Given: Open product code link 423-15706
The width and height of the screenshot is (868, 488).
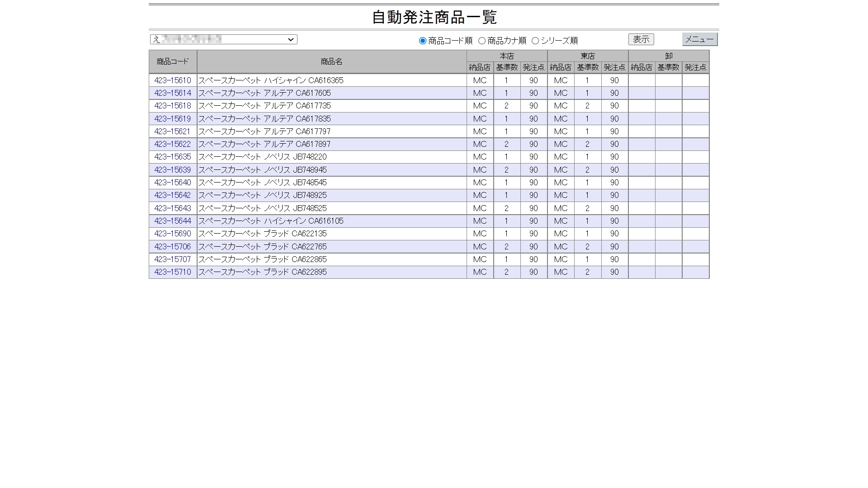Looking at the screenshot, I should coord(173,247).
